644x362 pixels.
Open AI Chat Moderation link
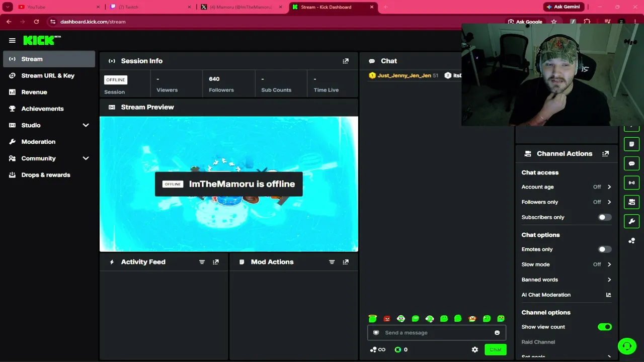pyautogui.click(x=546, y=295)
